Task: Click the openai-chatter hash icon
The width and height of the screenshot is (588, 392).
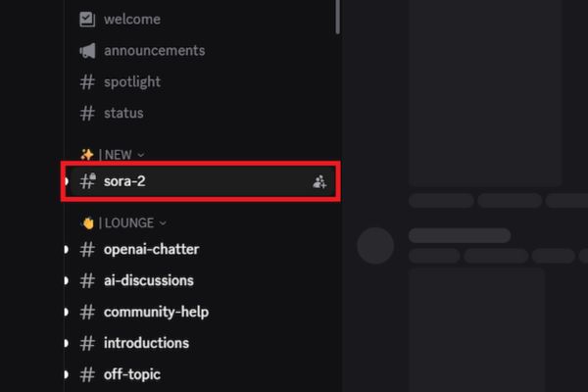Action: 87,249
